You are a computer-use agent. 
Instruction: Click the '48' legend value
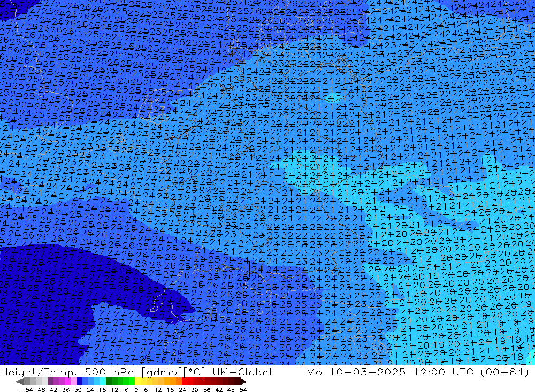231,390
